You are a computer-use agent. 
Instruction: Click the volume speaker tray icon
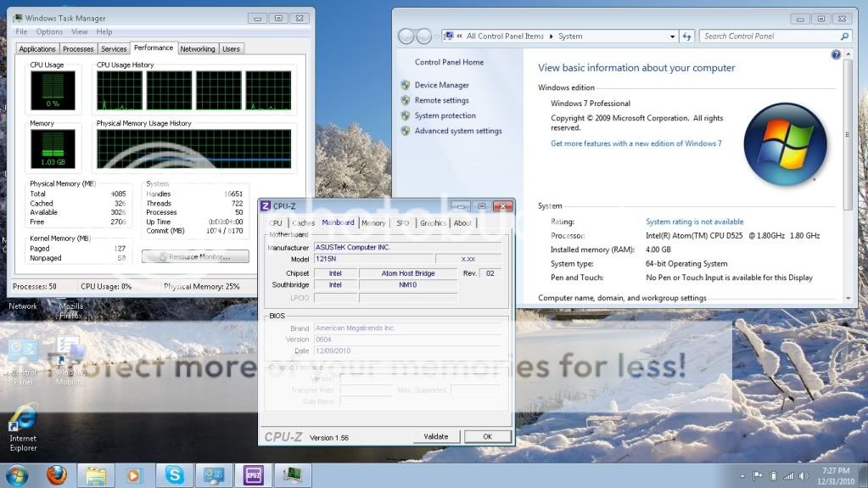(804, 475)
